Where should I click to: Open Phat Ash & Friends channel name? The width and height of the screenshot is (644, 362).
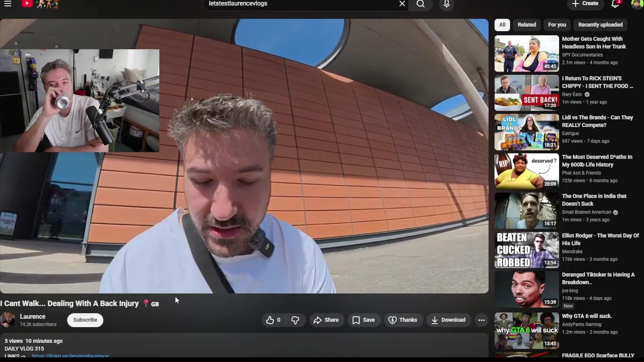point(581,172)
